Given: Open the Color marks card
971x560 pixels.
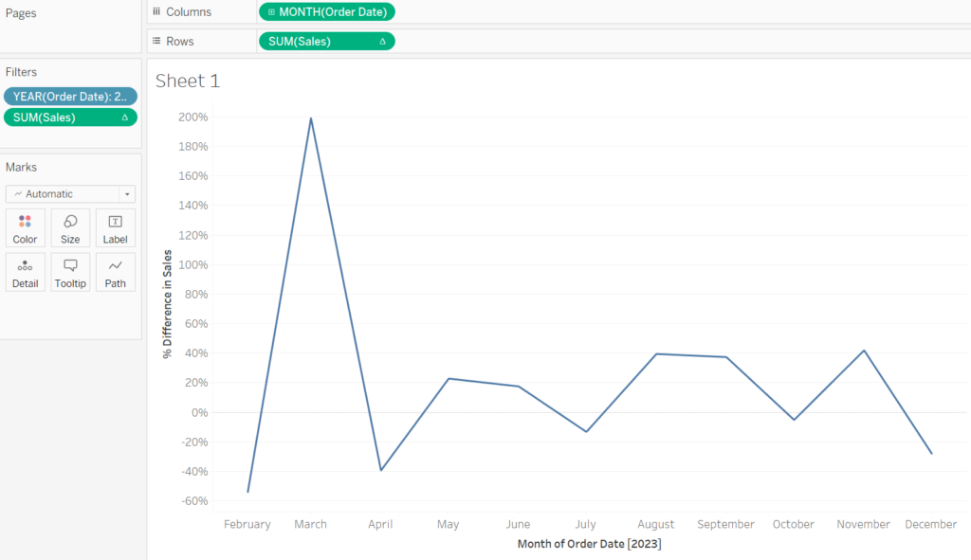Looking at the screenshot, I should pos(25,228).
